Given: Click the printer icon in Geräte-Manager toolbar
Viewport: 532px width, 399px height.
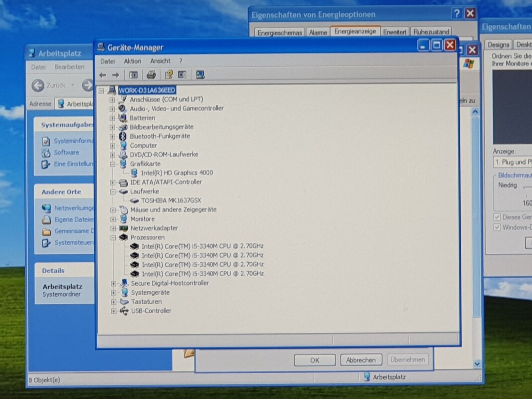Looking at the screenshot, I should 151,75.
